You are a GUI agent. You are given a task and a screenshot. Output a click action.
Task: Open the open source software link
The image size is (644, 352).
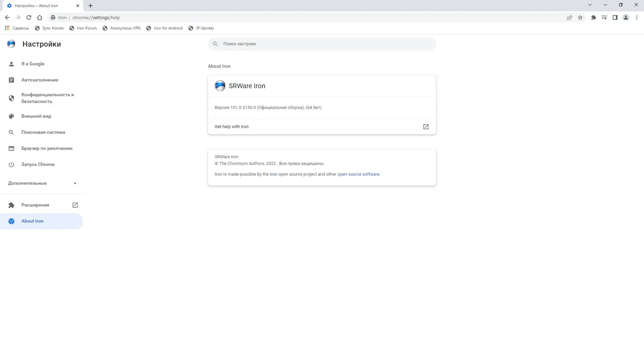click(359, 174)
